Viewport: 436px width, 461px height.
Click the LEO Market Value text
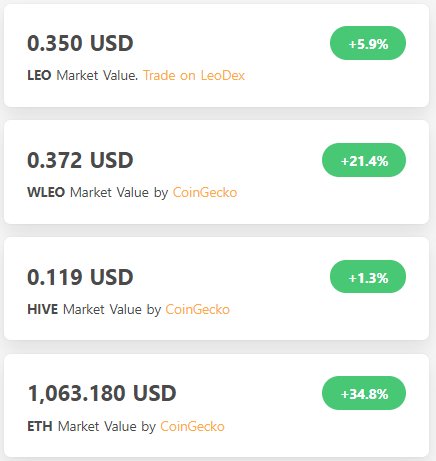(83, 75)
